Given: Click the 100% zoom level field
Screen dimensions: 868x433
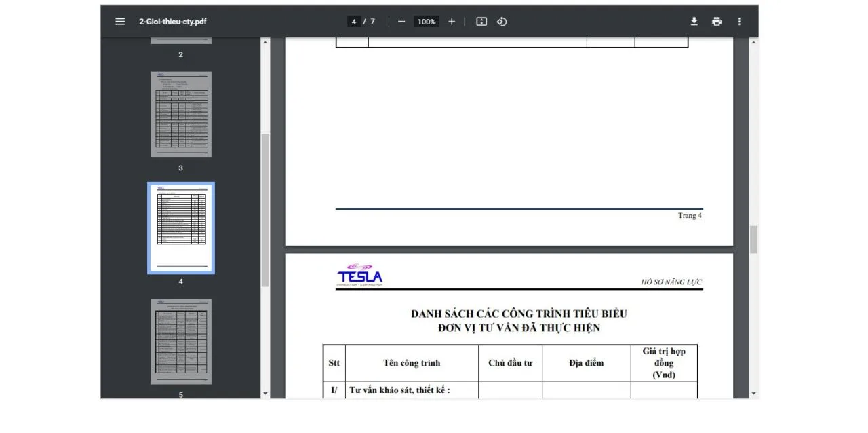Looking at the screenshot, I should point(427,22).
